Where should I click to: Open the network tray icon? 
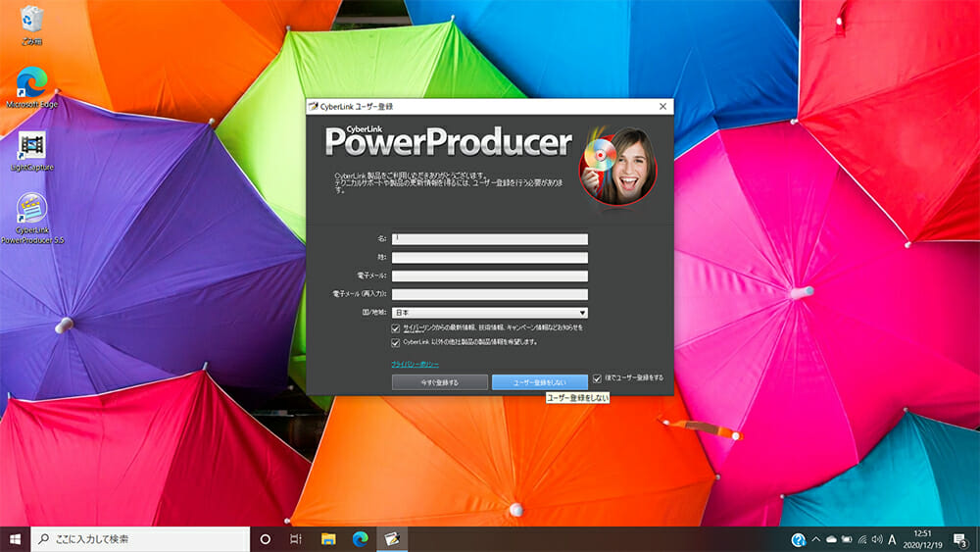coord(862,539)
